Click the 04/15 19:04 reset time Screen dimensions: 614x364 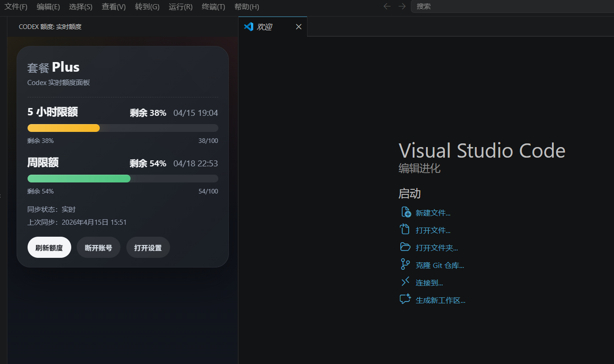click(x=196, y=113)
